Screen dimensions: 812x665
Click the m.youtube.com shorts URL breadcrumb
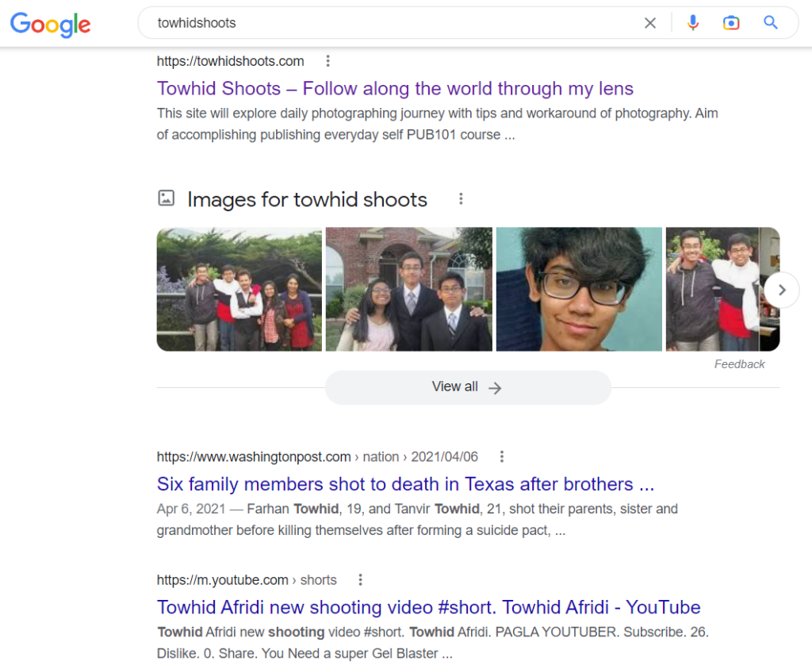[x=247, y=579]
